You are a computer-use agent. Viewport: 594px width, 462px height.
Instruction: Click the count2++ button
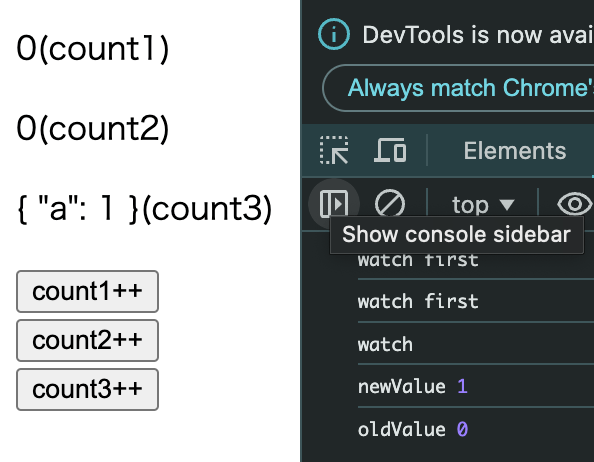coord(88,340)
